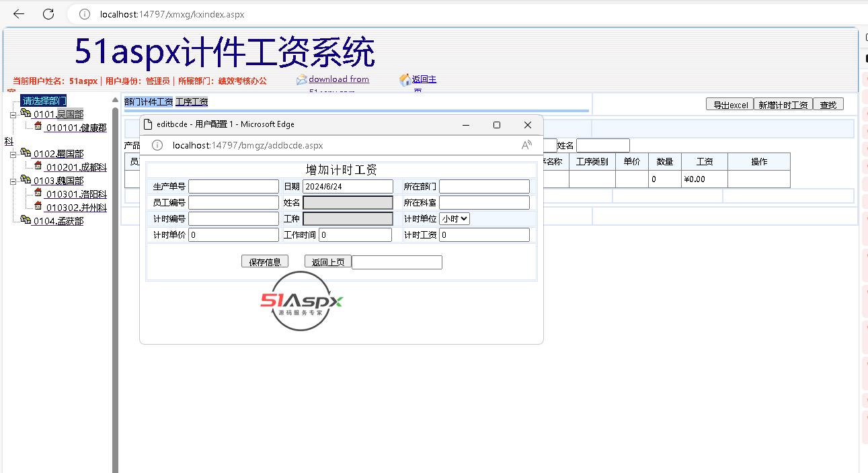The height and width of the screenshot is (473, 868).
Task: Click the Read aloud icon in popup address bar
Action: [526, 145]
